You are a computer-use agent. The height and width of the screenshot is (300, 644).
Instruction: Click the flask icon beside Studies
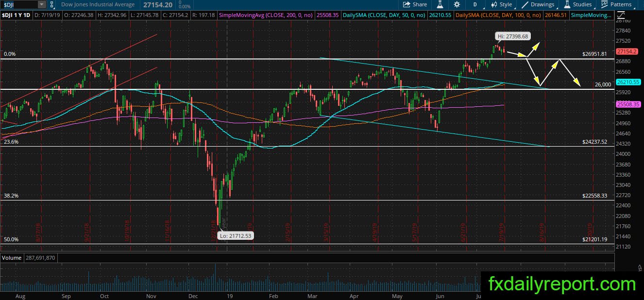pos(567,4)
